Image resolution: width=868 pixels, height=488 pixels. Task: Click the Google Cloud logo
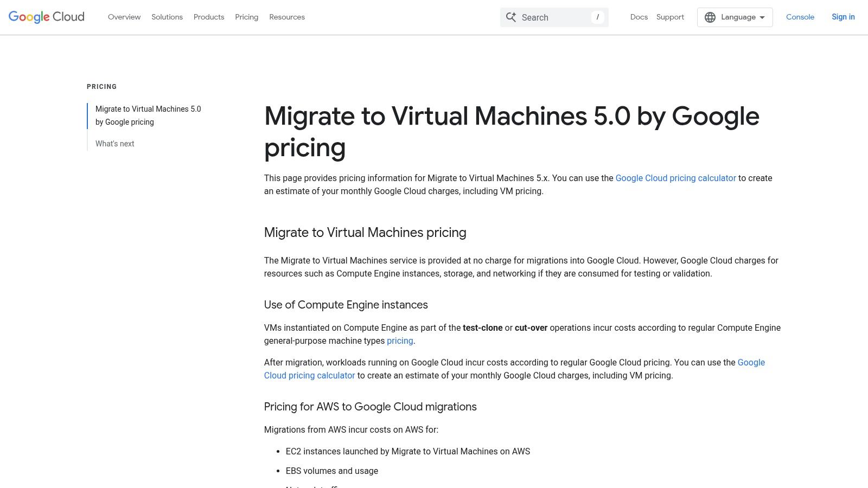(x=46, y=17)
